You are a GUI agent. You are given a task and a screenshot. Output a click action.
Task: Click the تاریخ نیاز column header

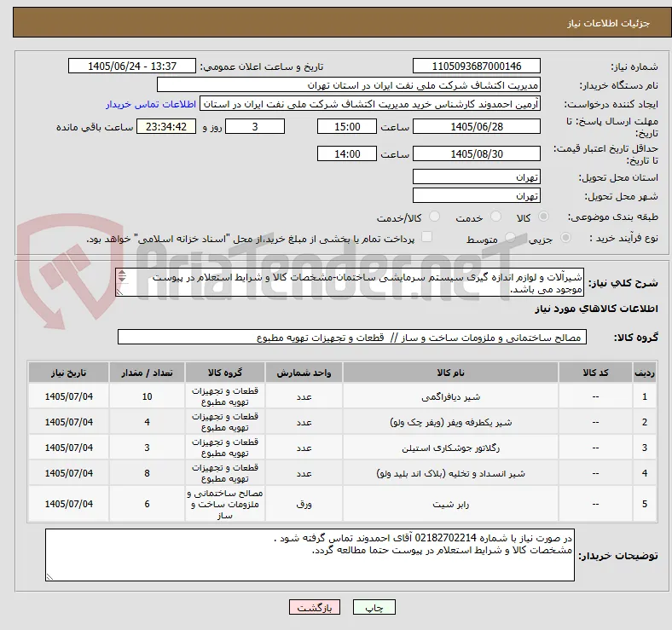[x=68, y=373]
